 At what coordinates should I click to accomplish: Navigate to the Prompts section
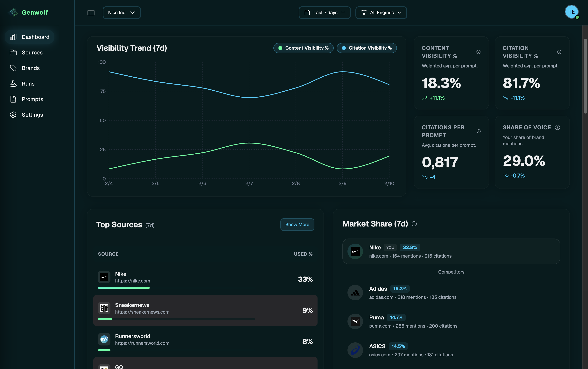coord(32,99)
